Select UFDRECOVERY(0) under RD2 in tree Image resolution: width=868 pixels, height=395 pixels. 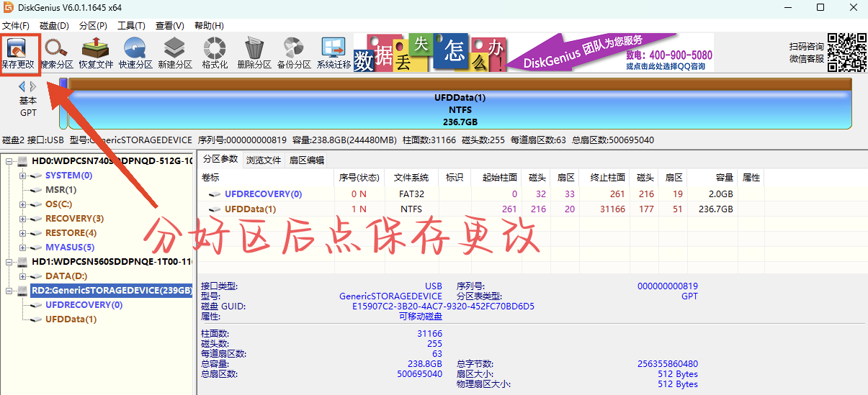point(84,305)
